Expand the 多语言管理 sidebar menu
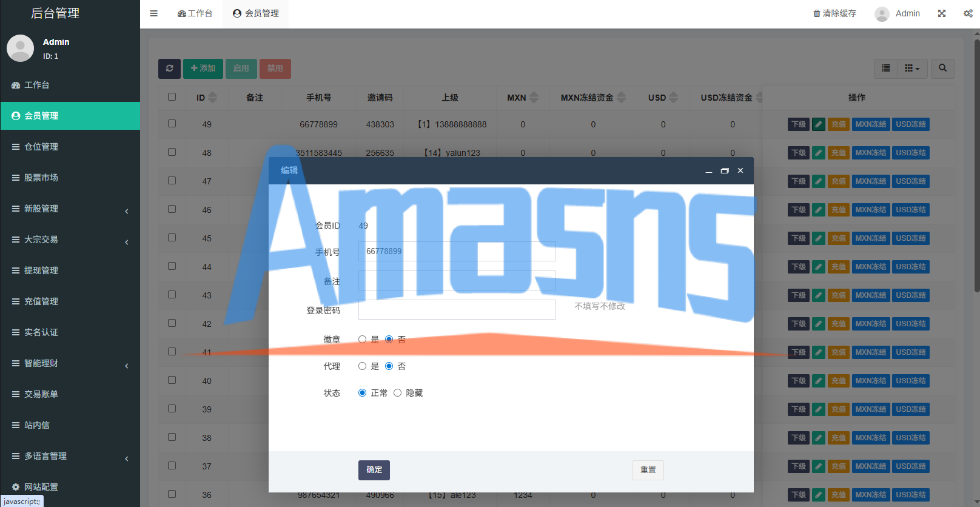 coord(70,456)
